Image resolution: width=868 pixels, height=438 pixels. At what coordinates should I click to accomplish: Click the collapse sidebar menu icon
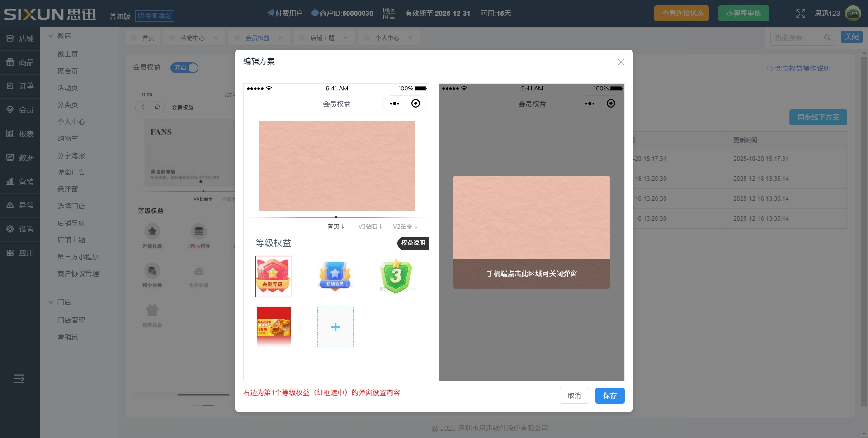19,379
